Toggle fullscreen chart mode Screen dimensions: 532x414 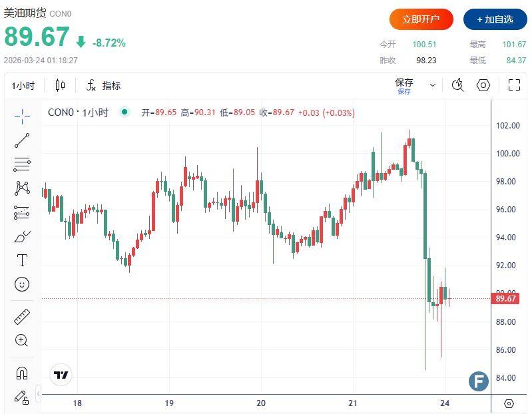[514, 85]
